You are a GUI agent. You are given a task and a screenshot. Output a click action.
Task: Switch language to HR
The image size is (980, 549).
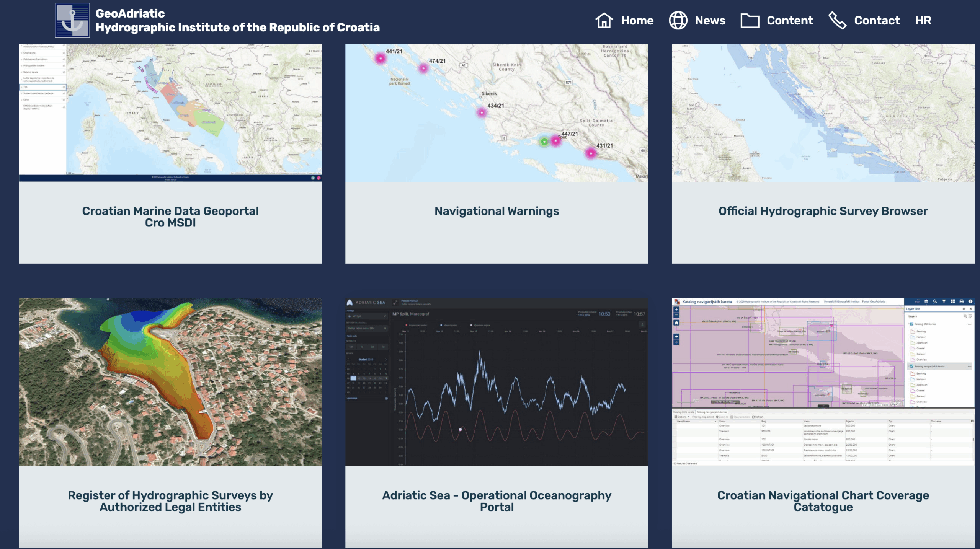(x=923, y=20)
